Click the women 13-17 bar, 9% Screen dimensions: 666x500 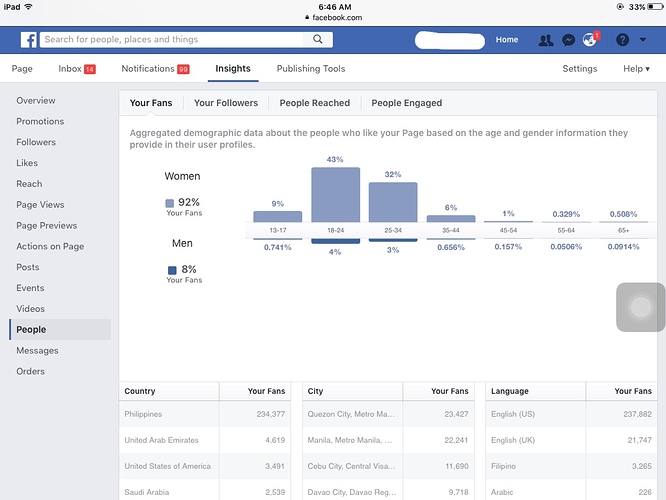coord(278,217)
